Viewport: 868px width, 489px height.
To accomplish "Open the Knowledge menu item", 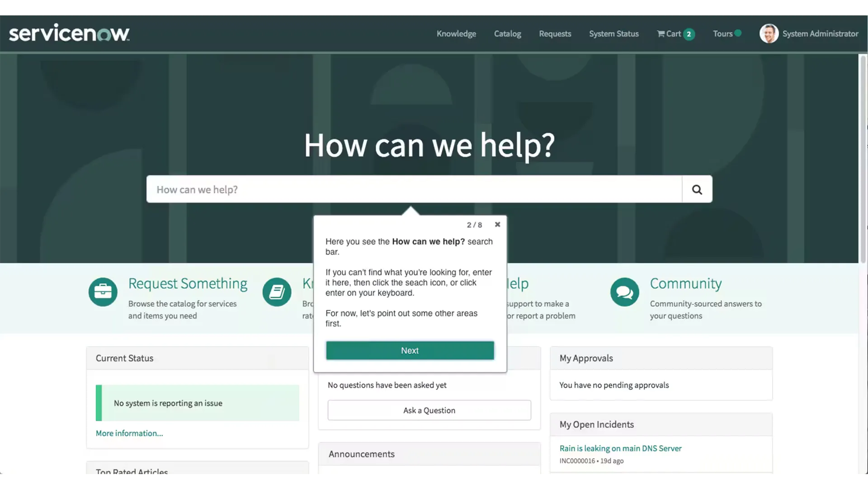I will tap(456, 34).
